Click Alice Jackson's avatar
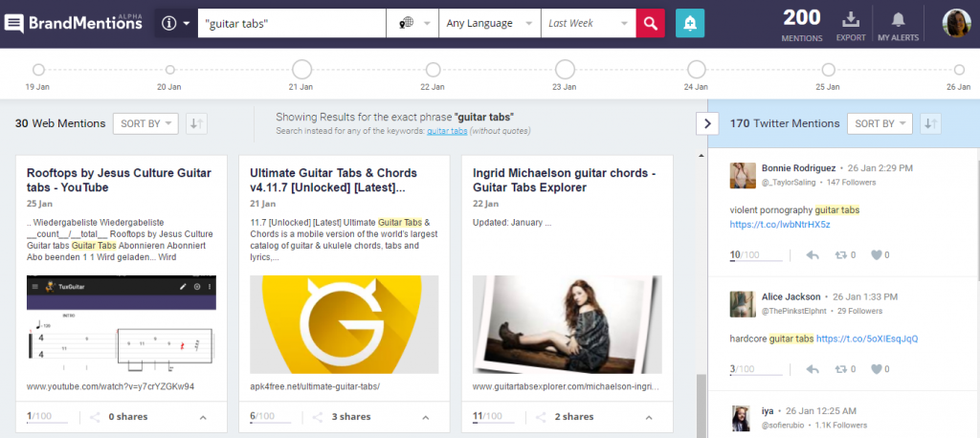 tap(743, 304)
